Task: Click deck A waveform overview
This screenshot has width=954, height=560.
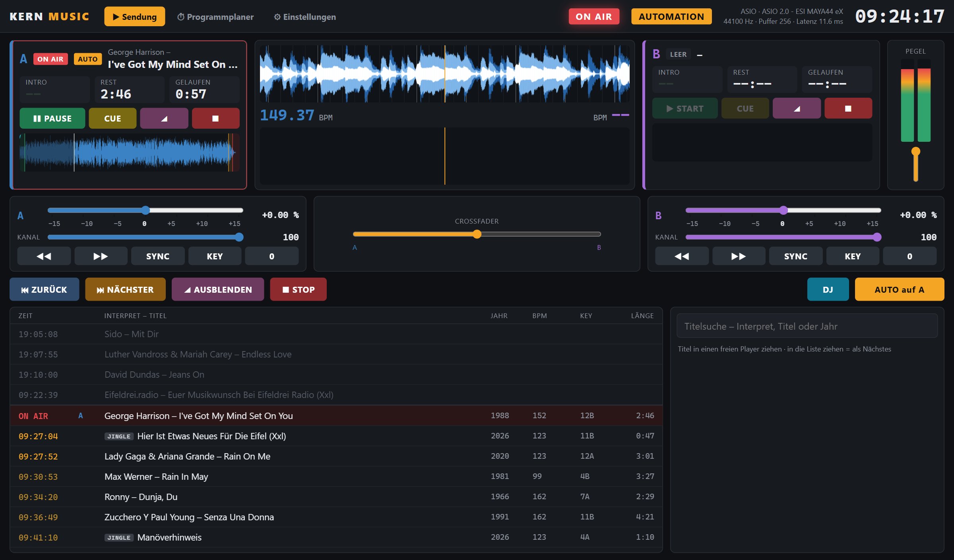Action: pos(130,153)
